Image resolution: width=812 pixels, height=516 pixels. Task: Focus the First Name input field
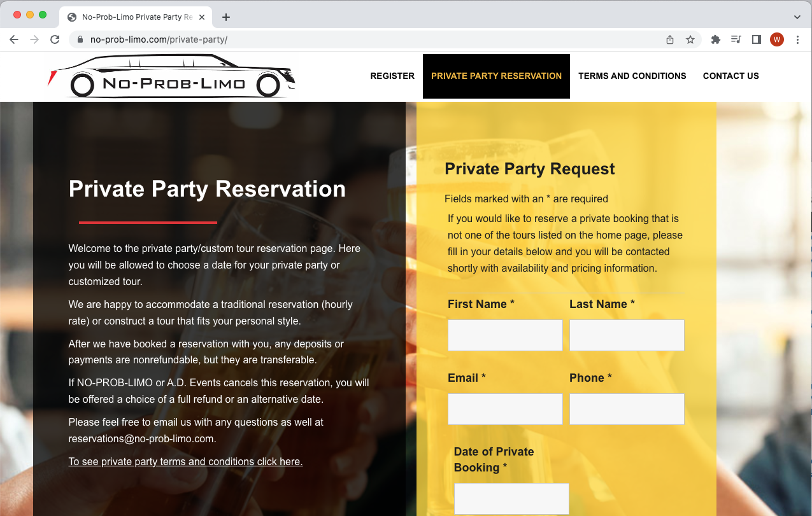505,335
